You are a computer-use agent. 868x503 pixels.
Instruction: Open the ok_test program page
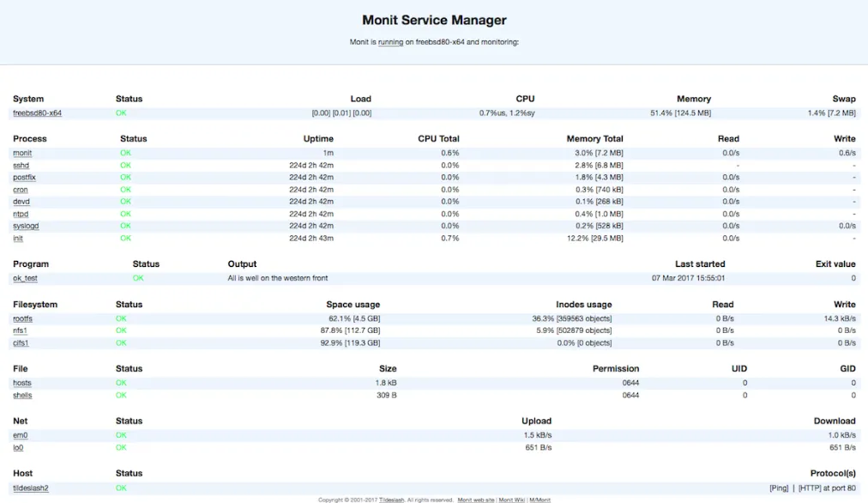coord(25,278)
